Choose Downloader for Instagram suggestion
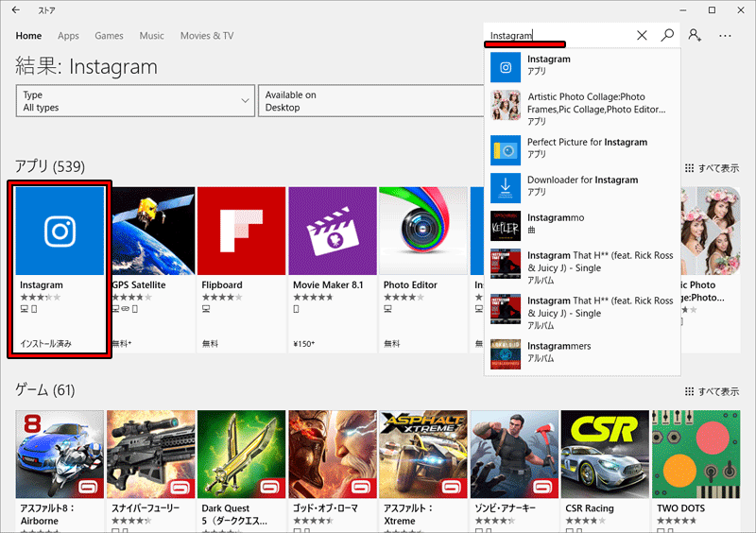This screenshot has height=533, width=756. pyautogui.click(x=582, y=187)
